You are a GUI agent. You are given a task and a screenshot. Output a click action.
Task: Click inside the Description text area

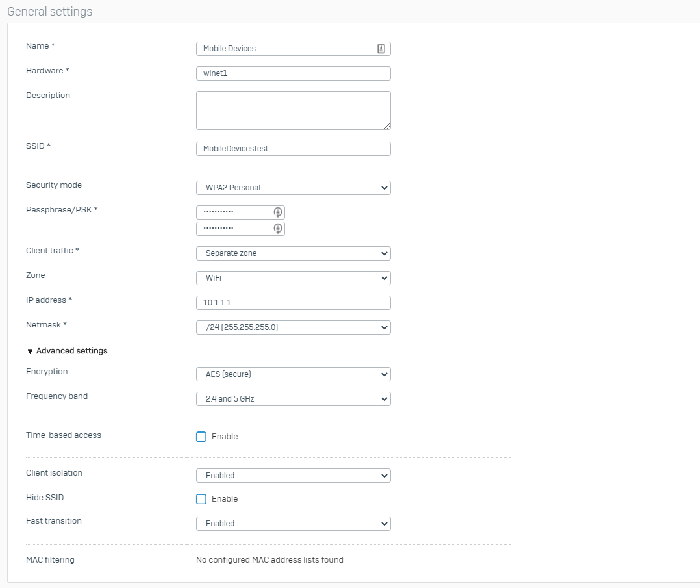(x=293, y=110)
